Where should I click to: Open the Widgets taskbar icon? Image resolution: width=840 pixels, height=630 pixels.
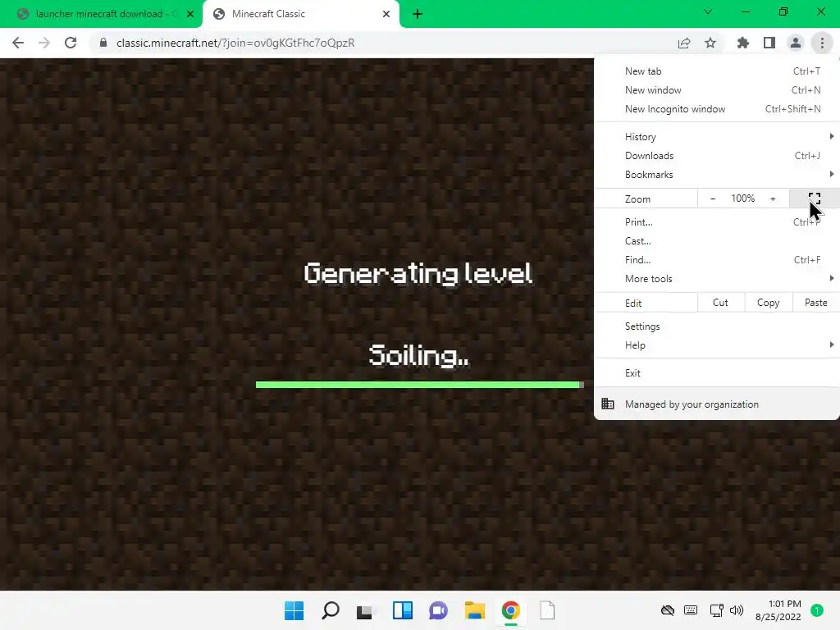point(402,610)
